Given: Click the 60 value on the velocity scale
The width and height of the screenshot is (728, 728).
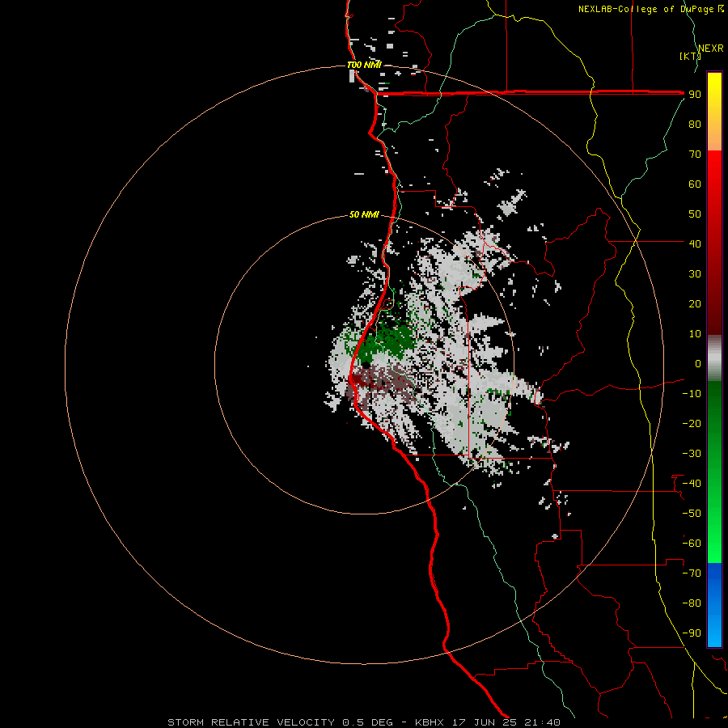Looking at the screenshot, I should [x=695, y=184].
